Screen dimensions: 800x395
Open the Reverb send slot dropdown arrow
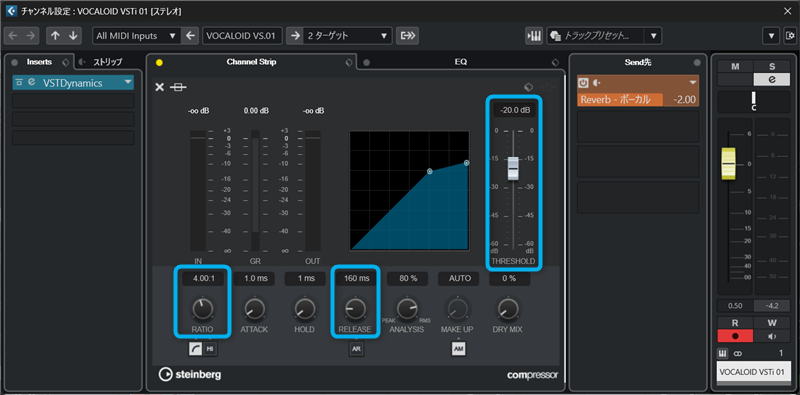693,83
